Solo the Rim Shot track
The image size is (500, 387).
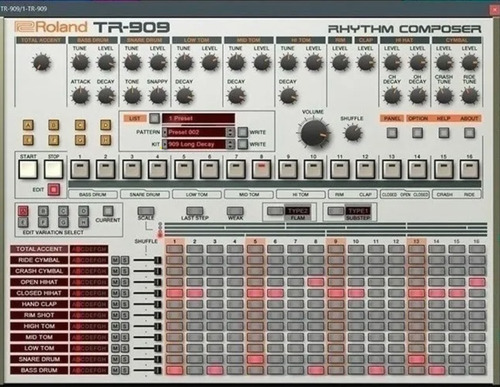click(125, 315)
